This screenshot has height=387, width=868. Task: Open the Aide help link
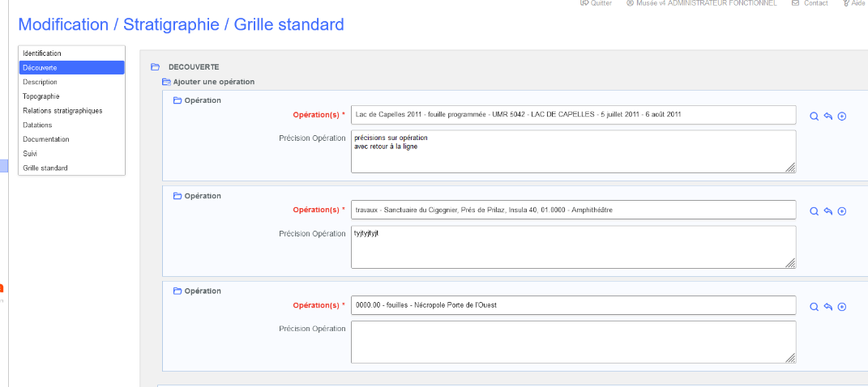tap(853, 3)
